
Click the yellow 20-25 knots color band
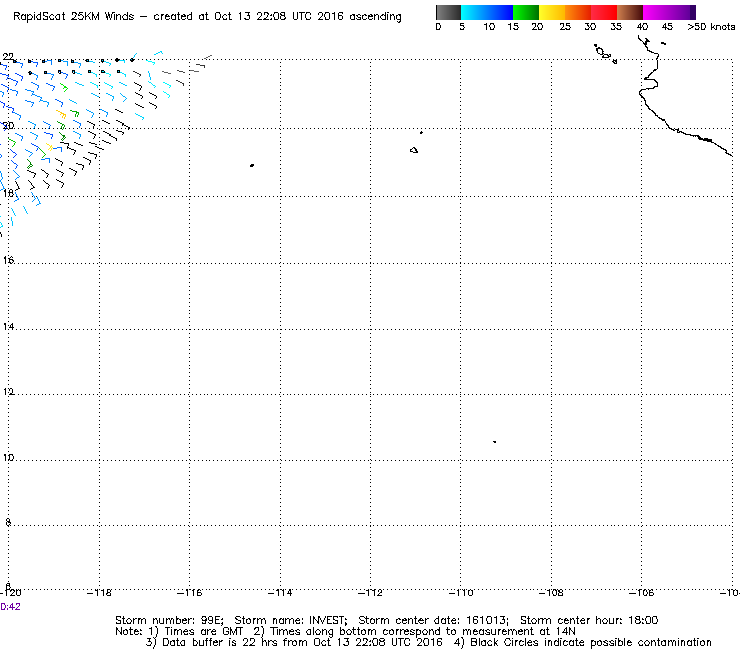point(552,12)
